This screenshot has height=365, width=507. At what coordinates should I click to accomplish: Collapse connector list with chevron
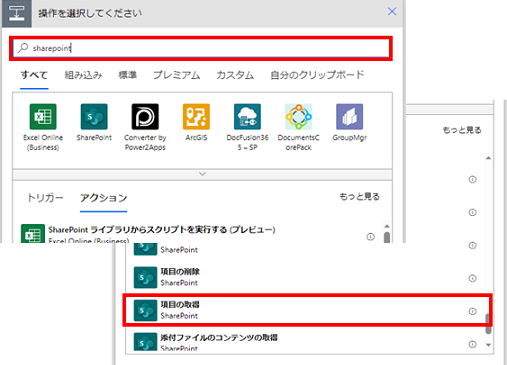202,174
